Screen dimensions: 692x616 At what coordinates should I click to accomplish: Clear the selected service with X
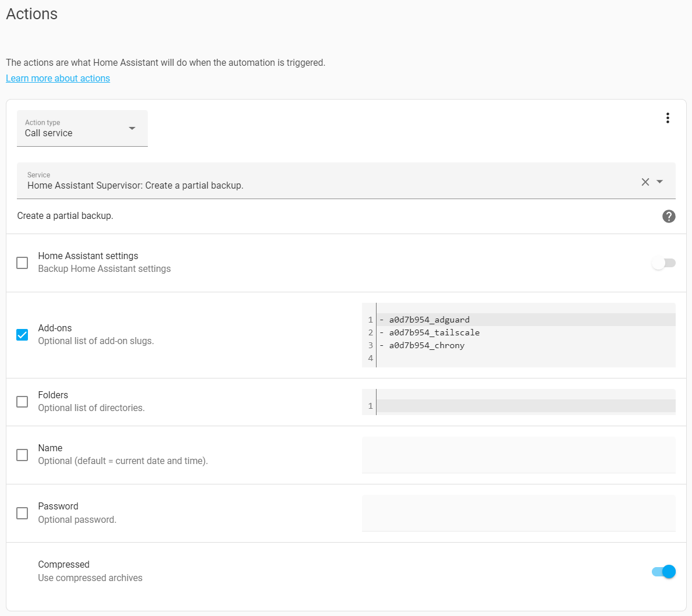pos(645,182)
